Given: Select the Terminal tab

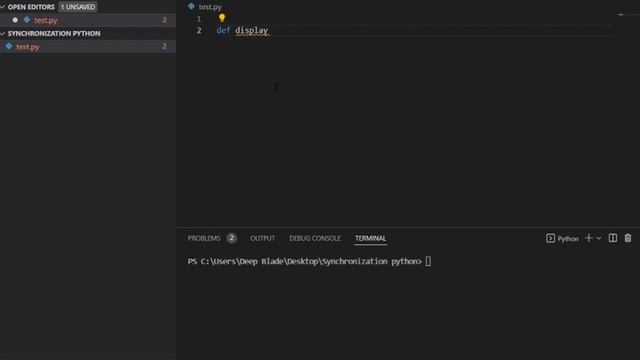Looking at the screenshot, I should [x=370, y=238].
